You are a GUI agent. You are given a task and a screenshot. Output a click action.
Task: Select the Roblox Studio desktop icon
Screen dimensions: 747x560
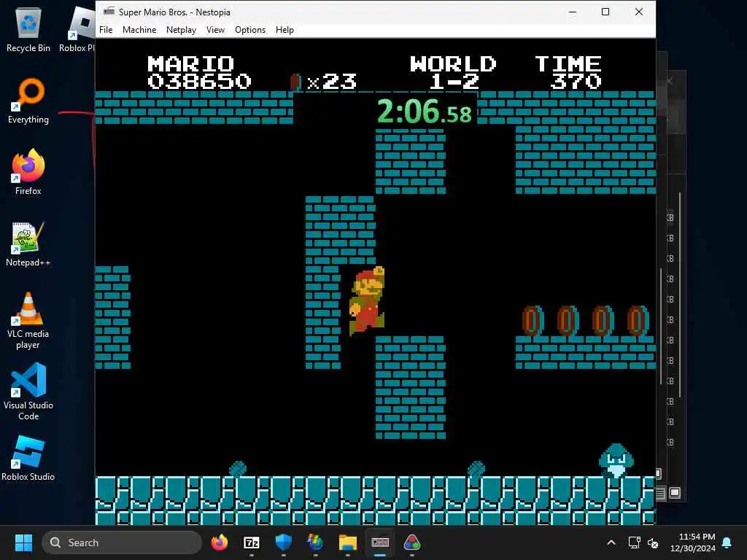(28, 458)
